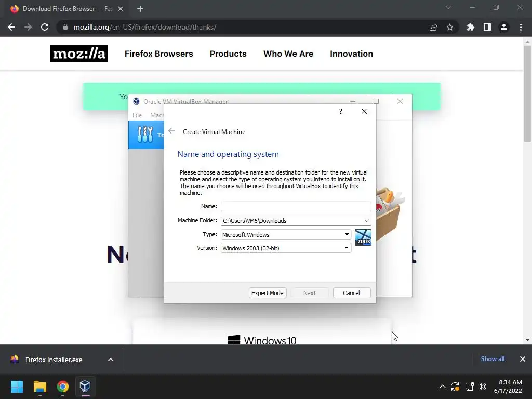This screenshot has width=532, height=399.
Task: Click the Cancel button in the wizard
Action: pyautogui.click(x=352, y=293)
